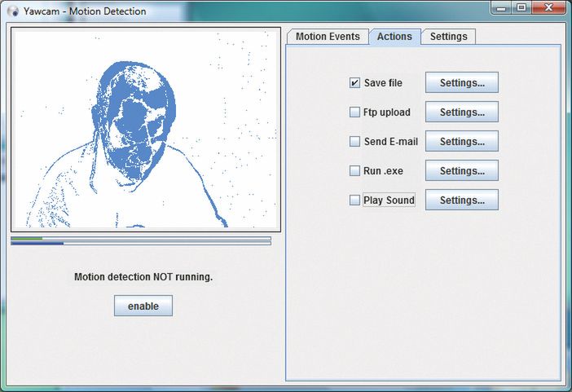This screenshot has width=572, height=392.
Task: Check the Run .exe option
Action: tap(354, 170)
